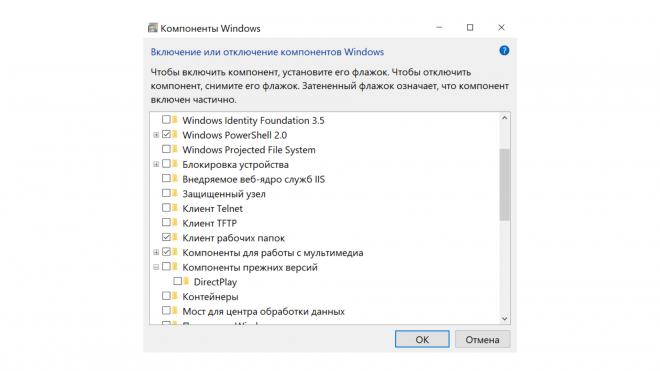
Task: Uncheck Компоненты для работы с мультимедиа checkbox
Action: [166, 252]
